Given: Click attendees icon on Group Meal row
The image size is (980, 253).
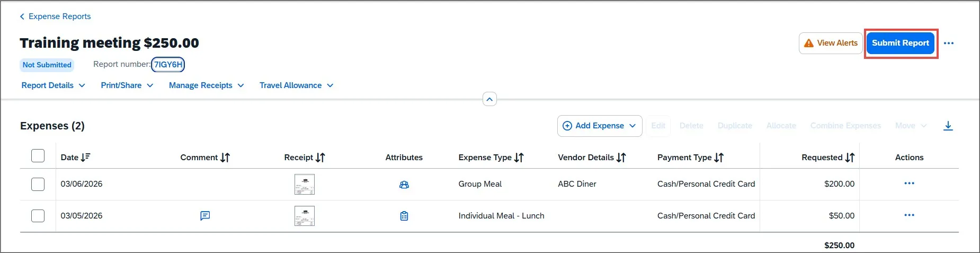Looking at the screenshot, I should [404, 185].
